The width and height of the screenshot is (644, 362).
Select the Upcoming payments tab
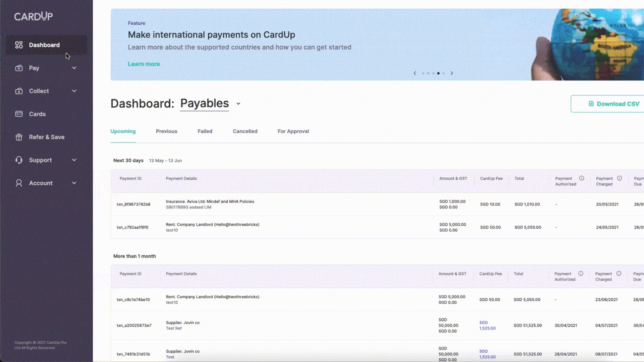tap(123, 131)
